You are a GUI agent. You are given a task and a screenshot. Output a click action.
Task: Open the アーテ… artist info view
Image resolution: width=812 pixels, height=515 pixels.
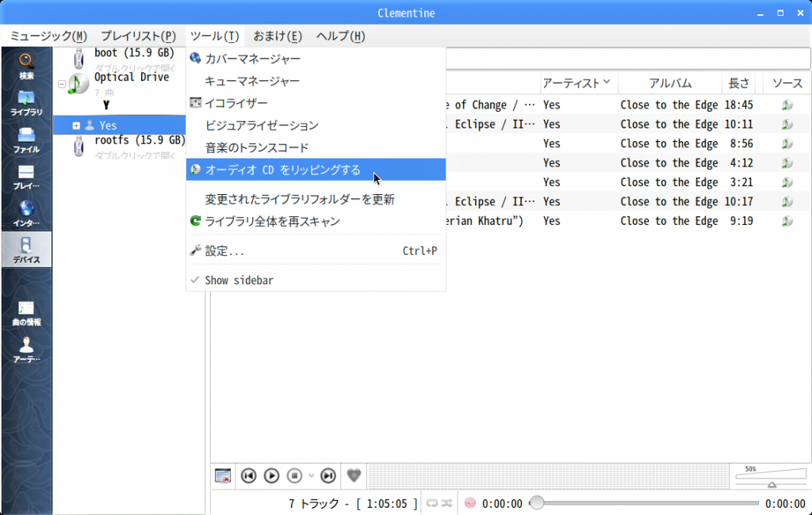(x=26, y=350)
